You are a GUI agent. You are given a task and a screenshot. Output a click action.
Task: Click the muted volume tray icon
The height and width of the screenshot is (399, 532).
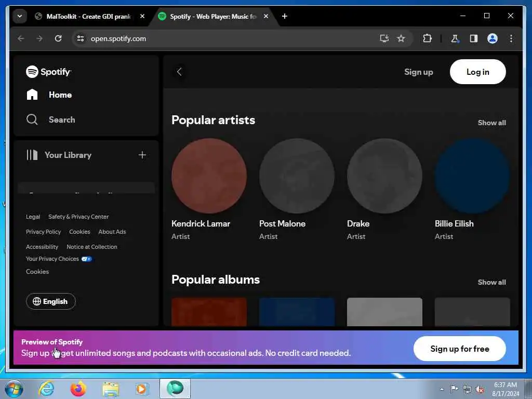pyautogui.click(x=480, y=390)
